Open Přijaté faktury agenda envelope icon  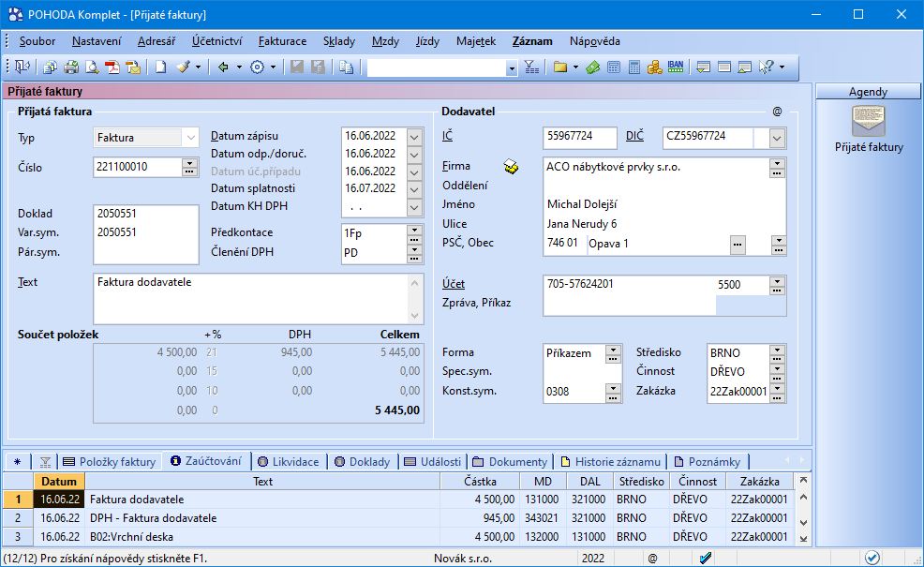869,121
